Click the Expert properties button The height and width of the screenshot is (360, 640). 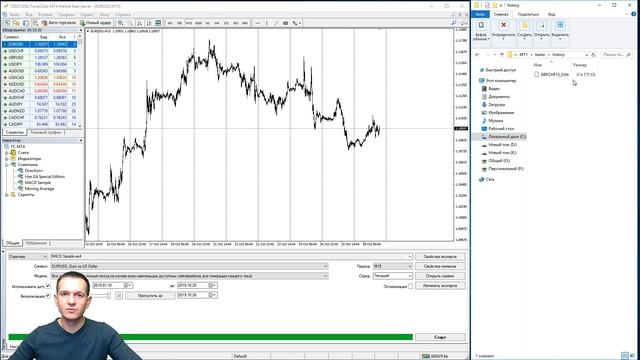click(440, 257)
